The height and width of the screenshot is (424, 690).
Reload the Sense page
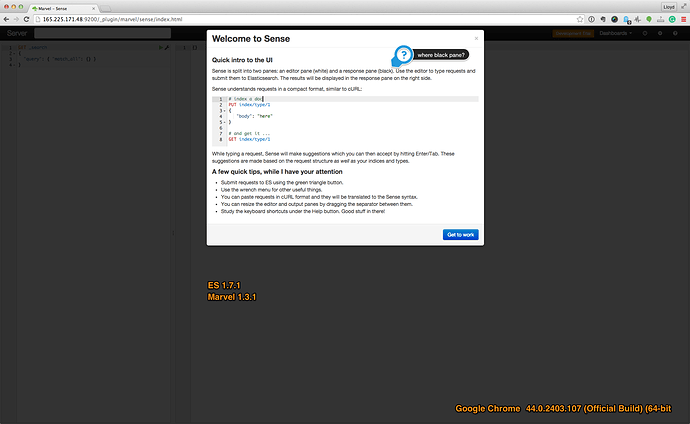click(x=26, y=19)
